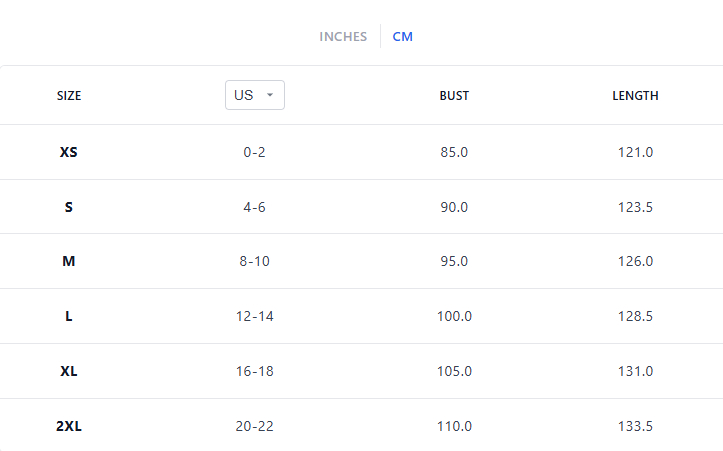Click the 85.0 bust measurement
The image size is (723, 451).
pyautogui.click(x=454, y=152)
